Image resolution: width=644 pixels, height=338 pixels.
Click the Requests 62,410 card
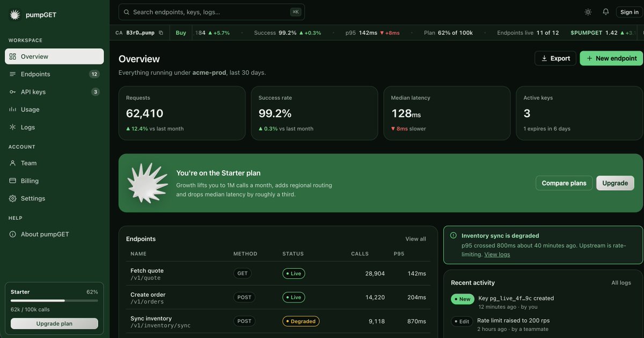pos(182,113)
